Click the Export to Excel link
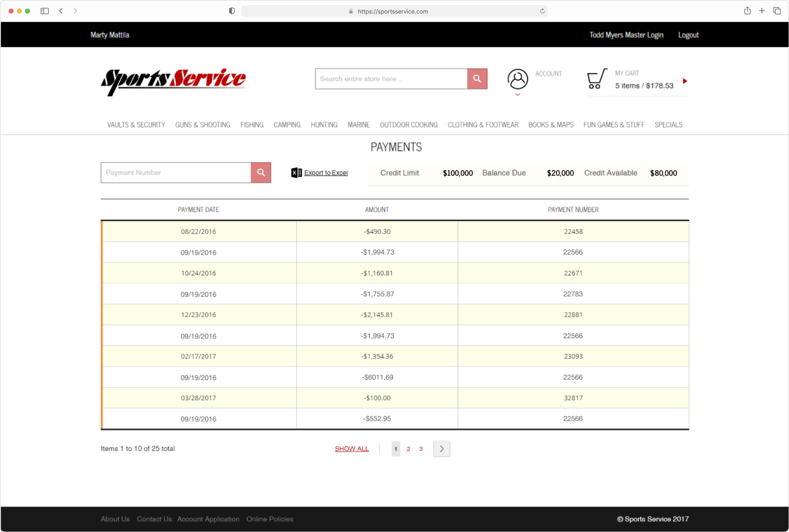The width and height of the screenshot is (789, 532). [x=326, y=173]
